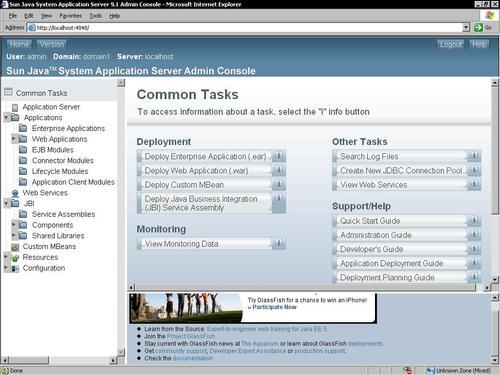Click the page icon in the address bar
500x375 pixels.
pyautogui.click(x=32, y=28)
